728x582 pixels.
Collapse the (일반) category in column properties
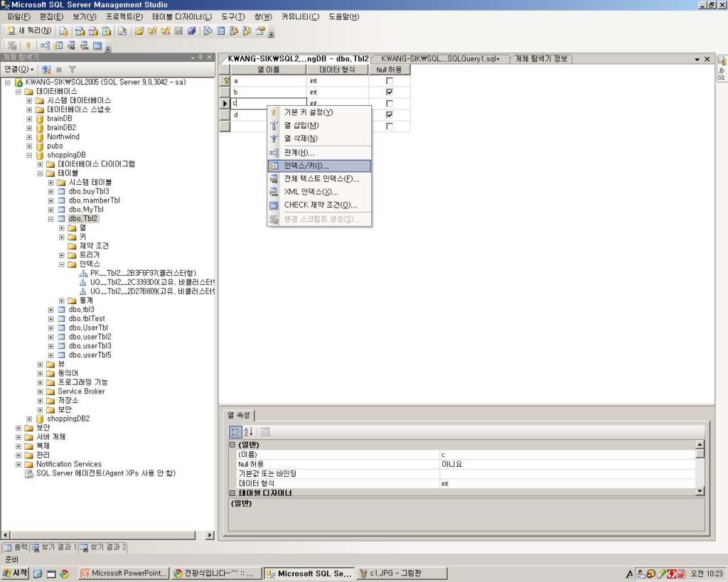[x=232, y=445]
